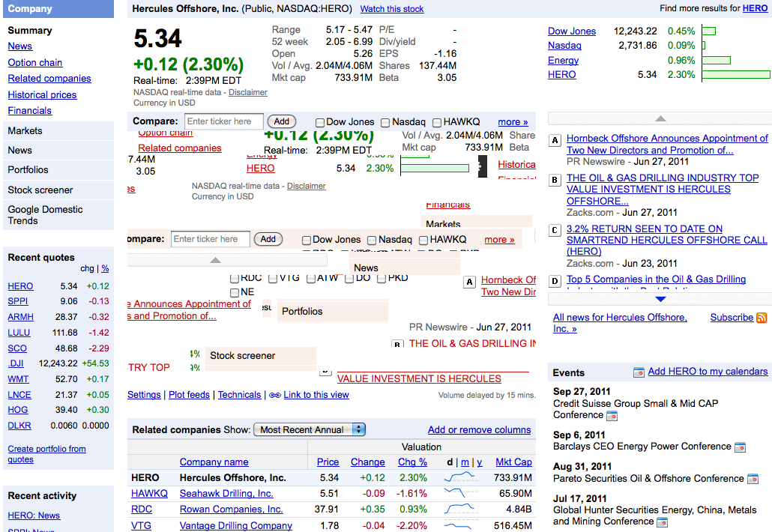Click the sparkline chart in the HERO table row
Image resolution: width=772 pixels, height=532 pixels.
click(460, 477)
